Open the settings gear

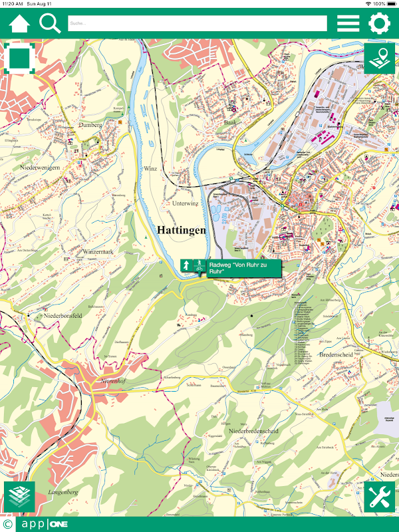click(x=379, y=23)
